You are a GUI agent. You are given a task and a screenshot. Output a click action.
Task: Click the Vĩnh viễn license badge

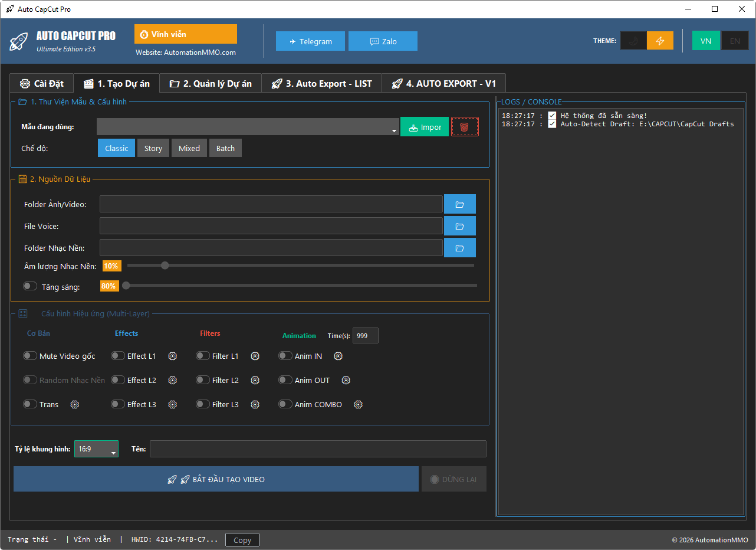(x=186, y=34)
